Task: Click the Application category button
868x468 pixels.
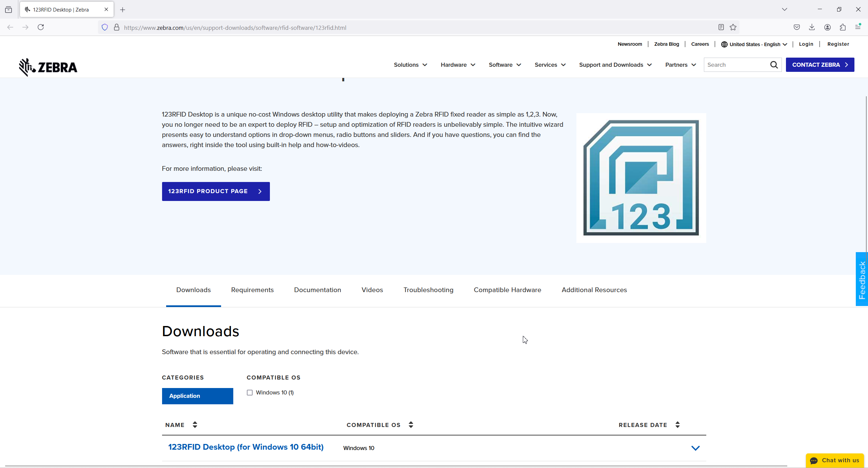Action: [x=197, y=396]
